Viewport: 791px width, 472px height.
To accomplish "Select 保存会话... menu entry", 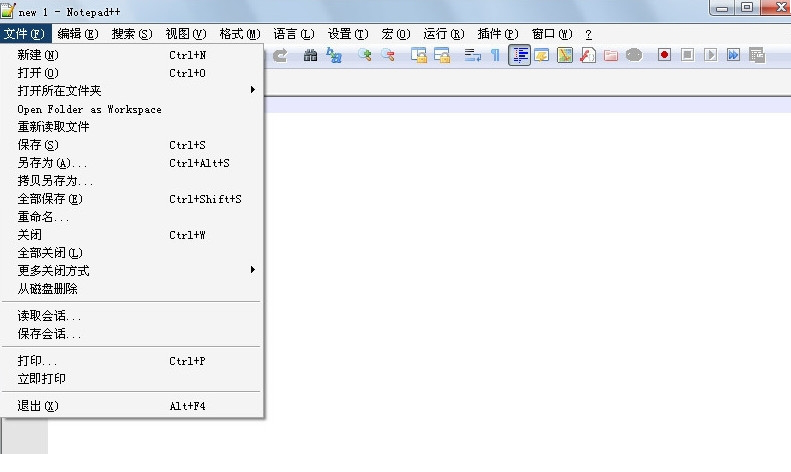I will point(132,333).
